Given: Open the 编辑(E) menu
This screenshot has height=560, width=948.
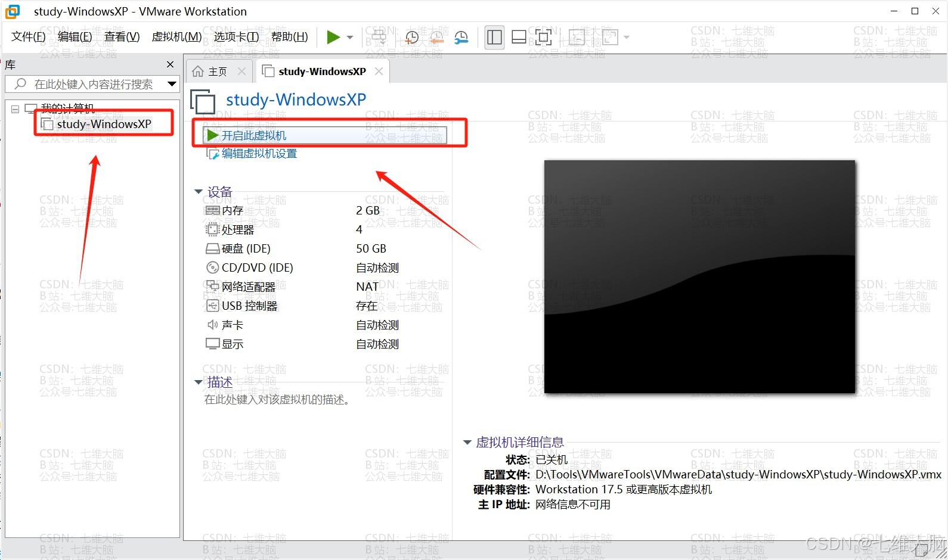Looking at the screenshot, I should tap(75, 37).
